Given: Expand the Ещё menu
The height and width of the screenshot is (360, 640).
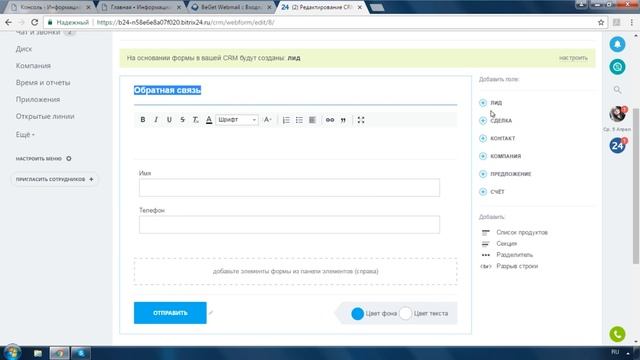Looking at the screenshot, I should pos(25,134).
